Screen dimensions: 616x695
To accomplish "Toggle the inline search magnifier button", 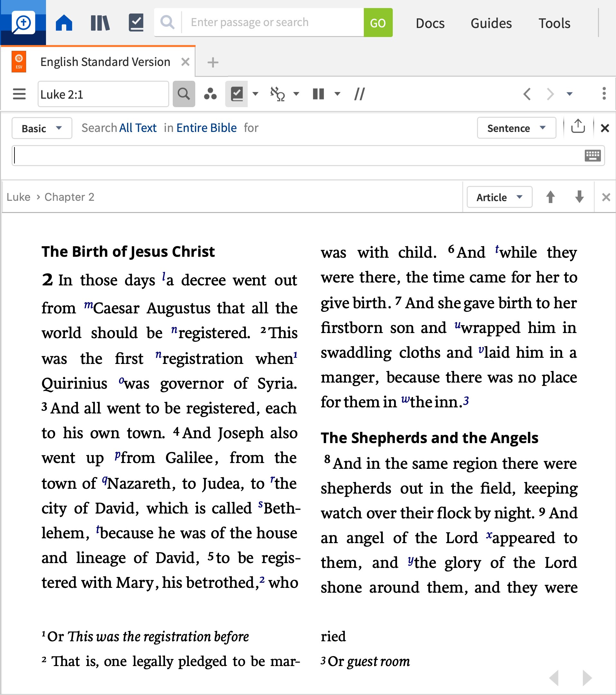I will 184,94.
